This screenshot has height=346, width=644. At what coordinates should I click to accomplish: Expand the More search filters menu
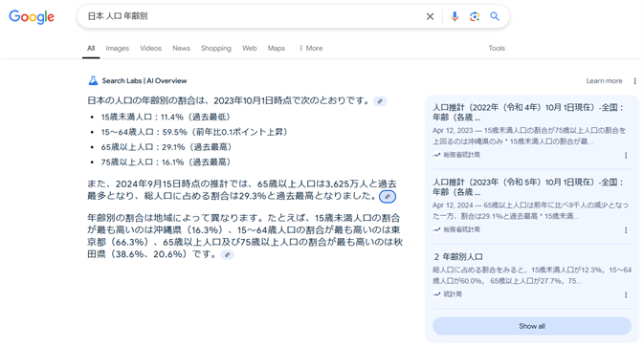click(x=311, y=49)
